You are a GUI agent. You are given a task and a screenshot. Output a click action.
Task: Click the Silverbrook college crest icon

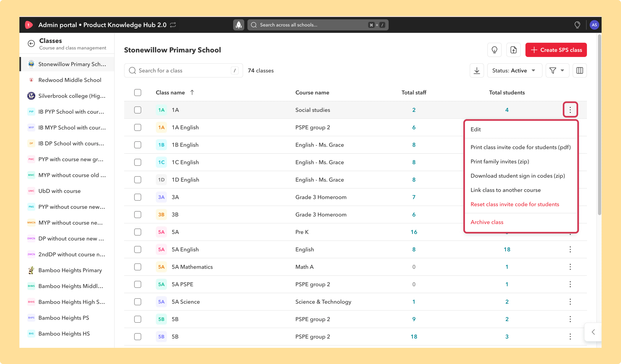coord(31,96)
